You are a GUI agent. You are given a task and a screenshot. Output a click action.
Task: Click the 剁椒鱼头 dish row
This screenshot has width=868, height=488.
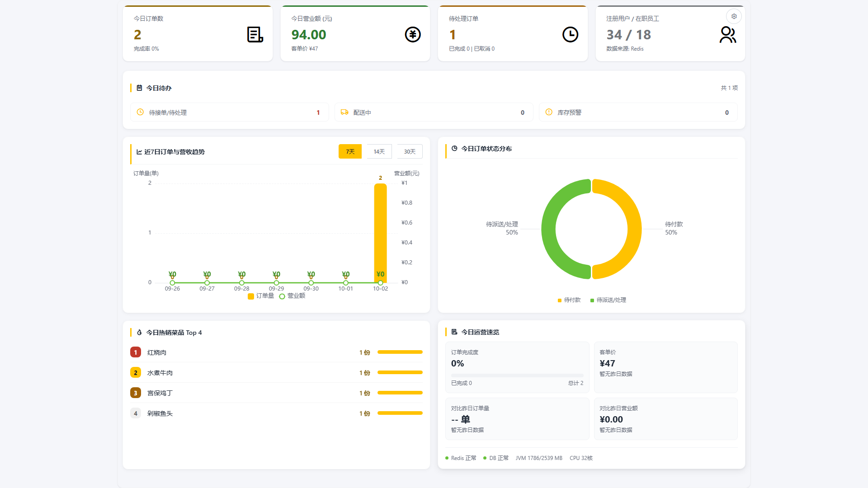point(276,413)
